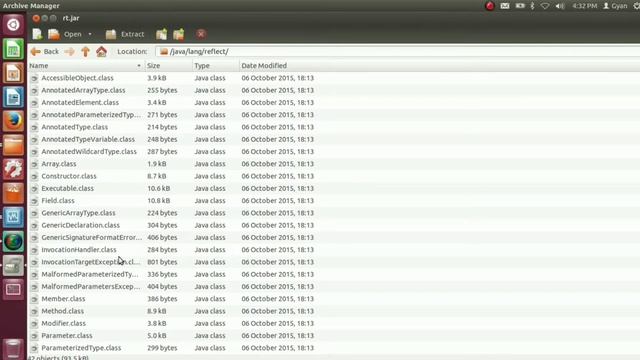Open System Settings from the dock
Image resolution: width=640 pixels, height=360 pixels.
tap(13, 169)
